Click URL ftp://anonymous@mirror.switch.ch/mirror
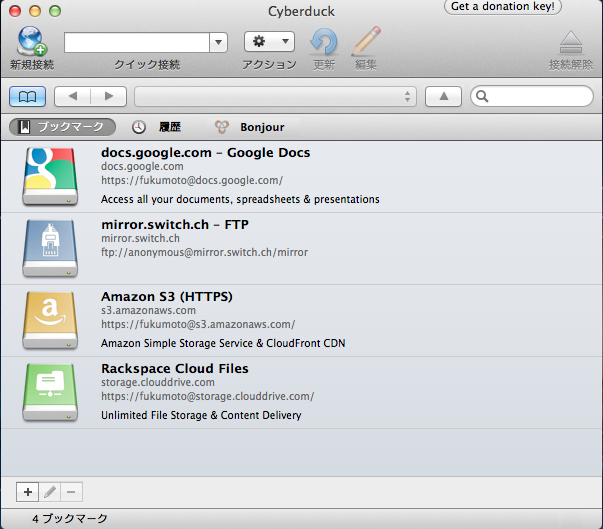Viewport: 603px width, 529px height. point(205,252)
